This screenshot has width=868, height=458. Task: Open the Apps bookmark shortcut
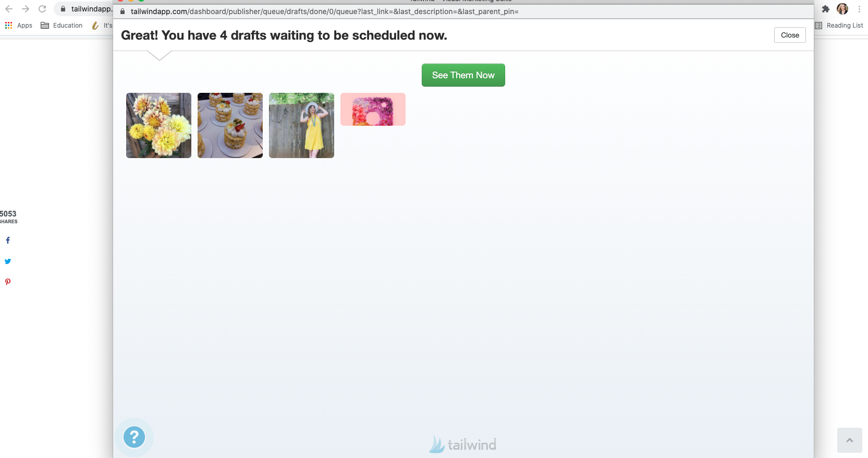click(x=19, y=26)
